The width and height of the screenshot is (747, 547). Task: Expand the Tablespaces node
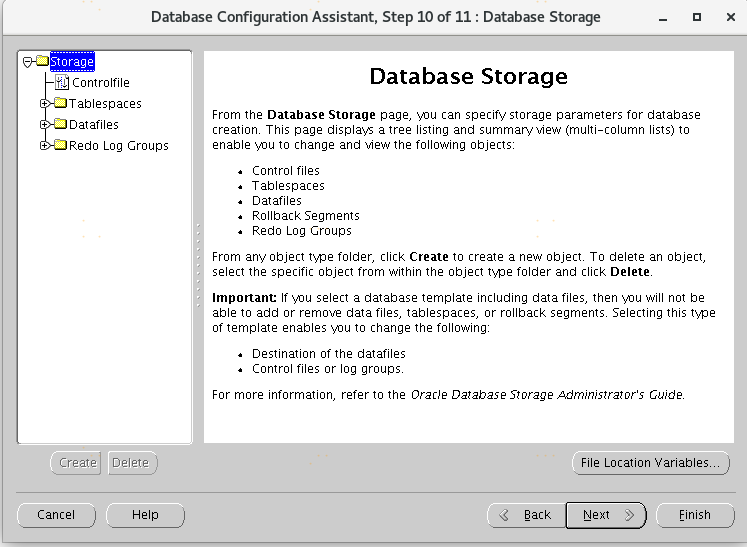click(x=45, y=104)
